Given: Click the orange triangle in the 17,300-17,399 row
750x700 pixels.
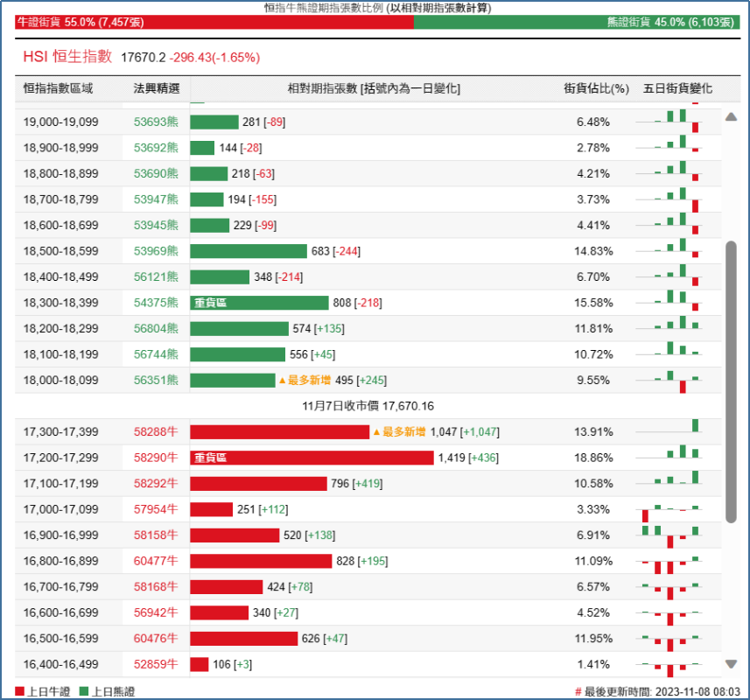Looking at the screenshot, I should (376, 432).
